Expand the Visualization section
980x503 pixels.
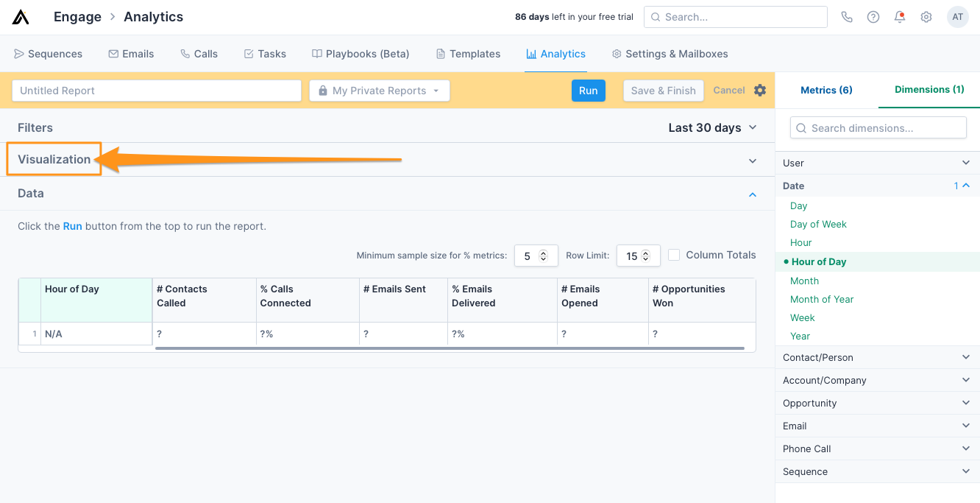pos(54,159)
